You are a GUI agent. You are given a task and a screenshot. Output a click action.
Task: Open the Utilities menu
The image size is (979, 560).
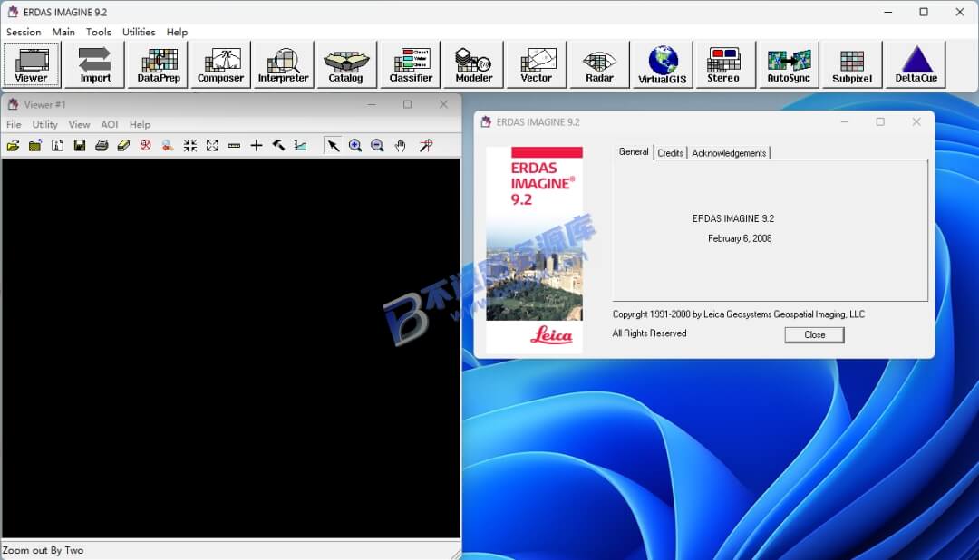click(139, 32)
